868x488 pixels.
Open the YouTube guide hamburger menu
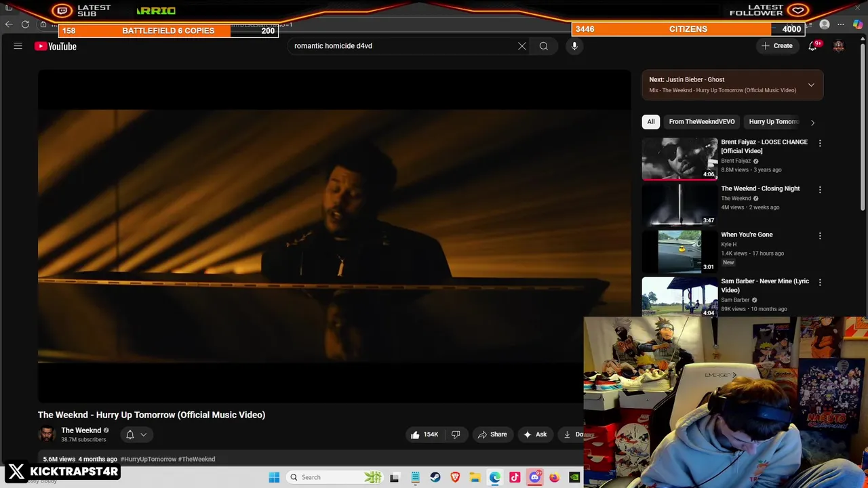pyautogui.click(x=18, y=46)
